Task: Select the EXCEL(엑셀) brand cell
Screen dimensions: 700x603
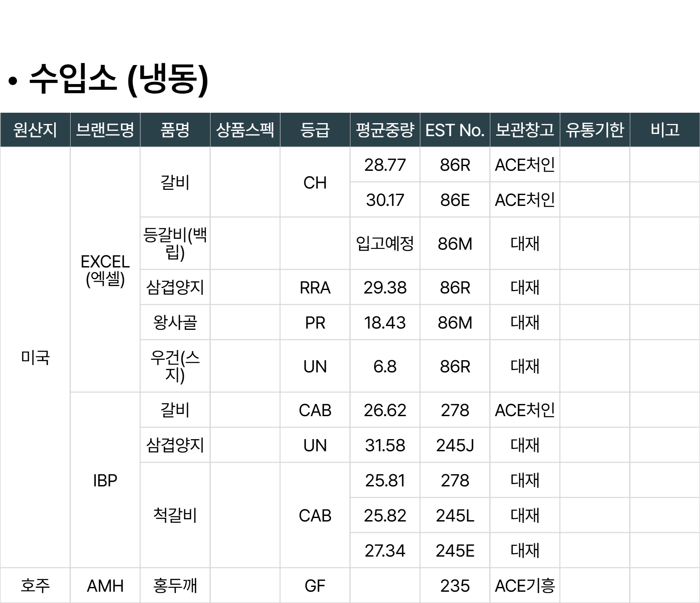Action: click(105, 270)
